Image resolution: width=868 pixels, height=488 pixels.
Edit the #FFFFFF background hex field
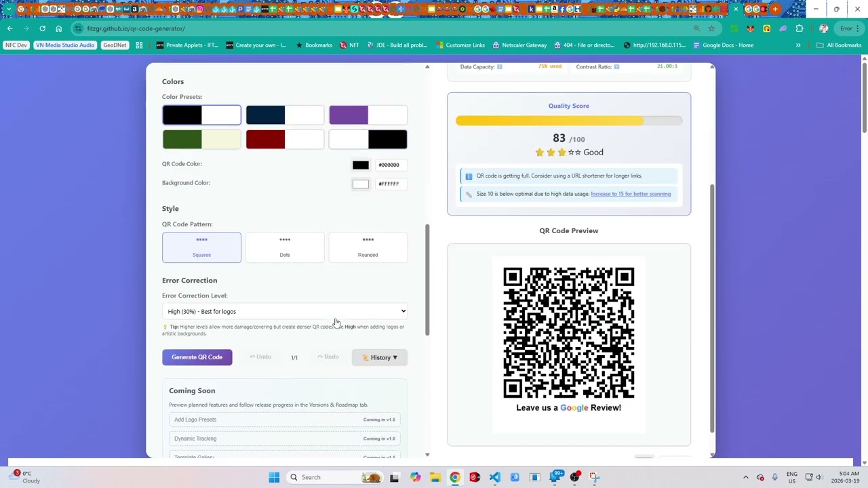click(390, 184)
